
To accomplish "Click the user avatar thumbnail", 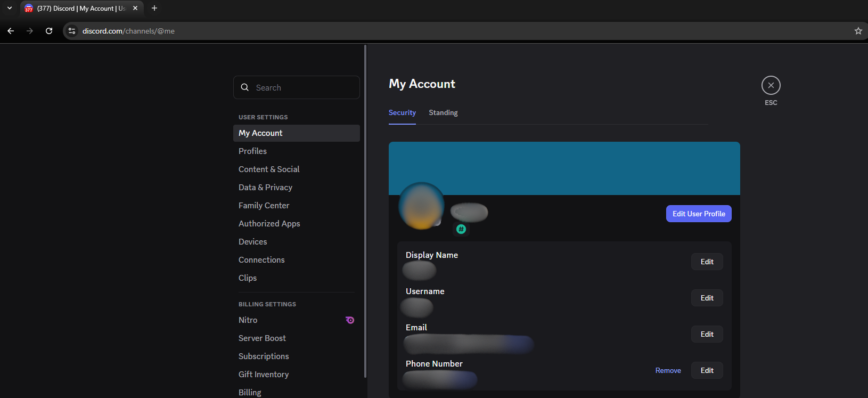I will pyautogui.click(x=421, y=206).
